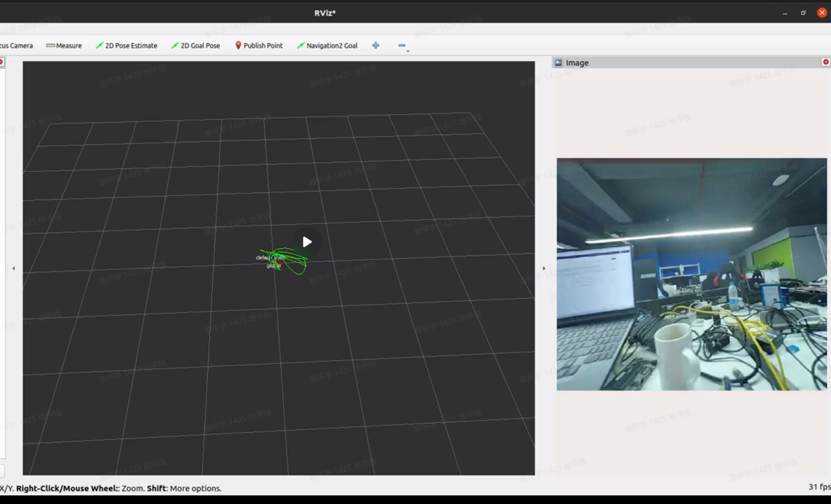Close the Image panel

(x=826, y=62)
